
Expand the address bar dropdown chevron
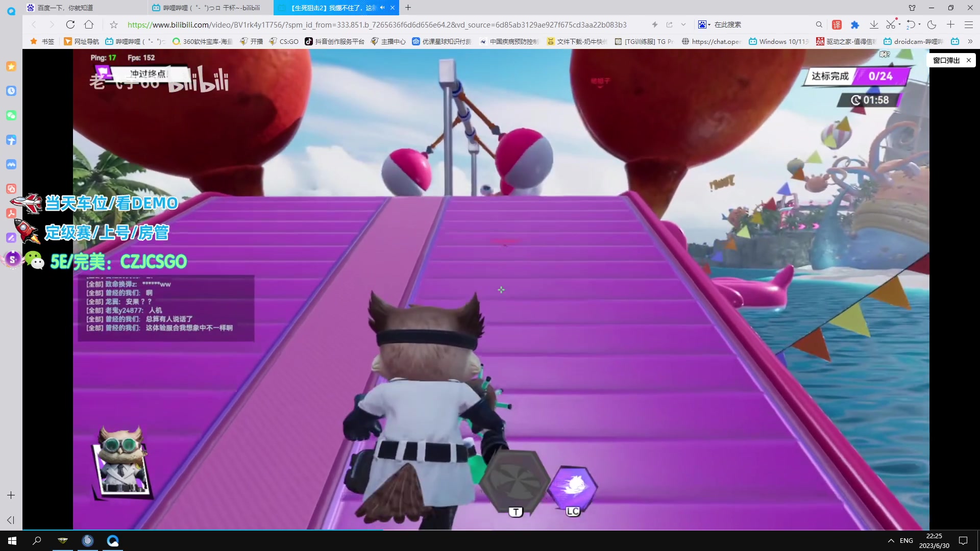coord(683,24)
